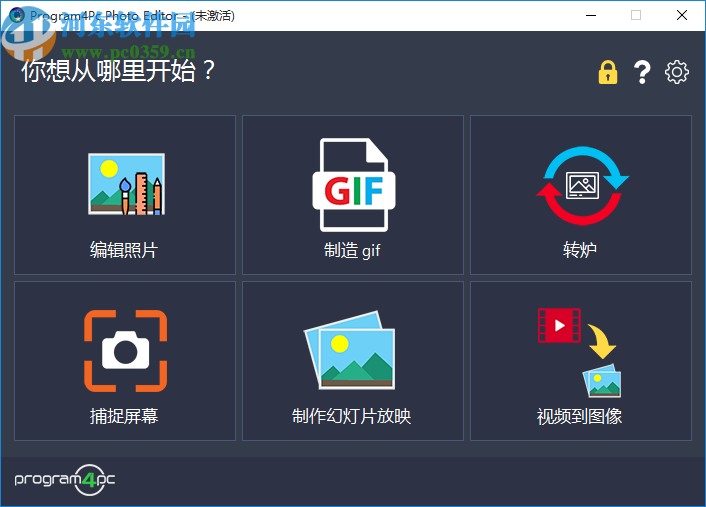Open help via question mark icon

[642, 72]
